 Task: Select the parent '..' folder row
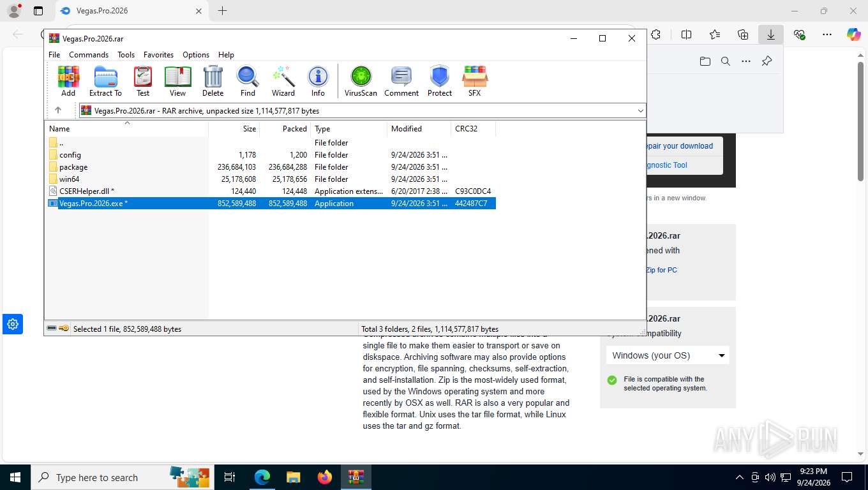[271, 143]
